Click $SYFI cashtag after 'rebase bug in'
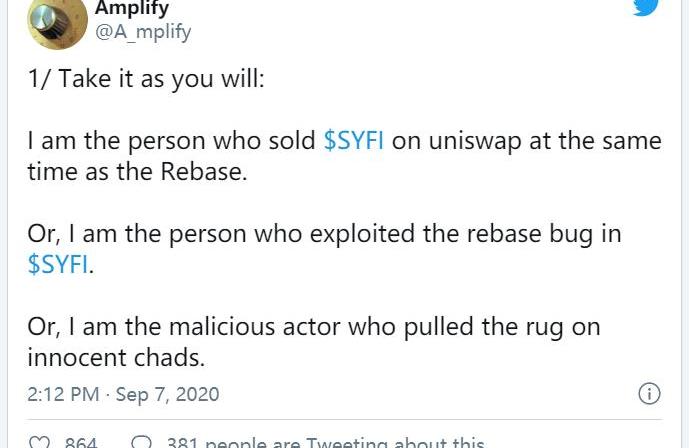 coord(60,266)
